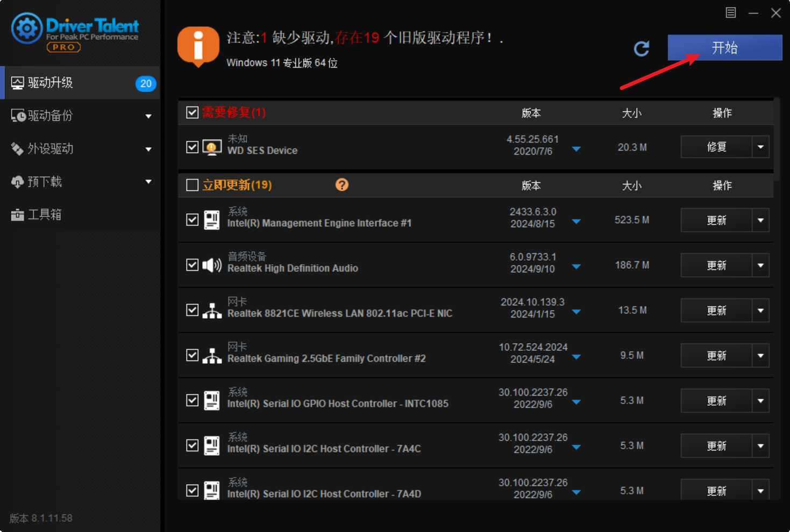790x532 pixels.
Task: Open 更新 dropdown arrow for Realtek 8821CE Wireless
Action: tap(760, 310)
